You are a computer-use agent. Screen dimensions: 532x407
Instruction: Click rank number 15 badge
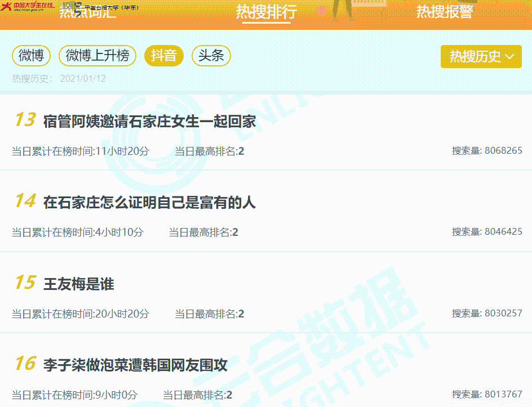click(x=25, y=283)
